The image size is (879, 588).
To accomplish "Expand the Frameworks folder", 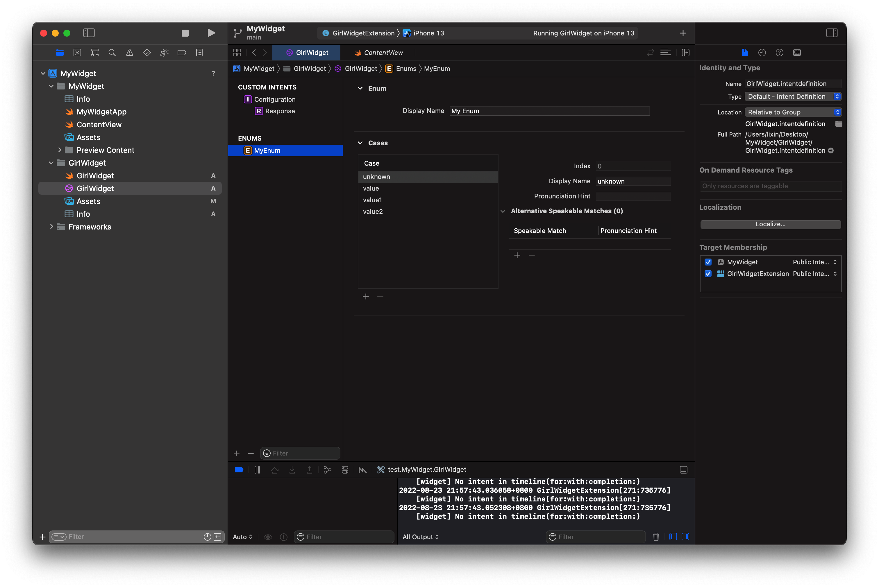I will coord(51,227).
